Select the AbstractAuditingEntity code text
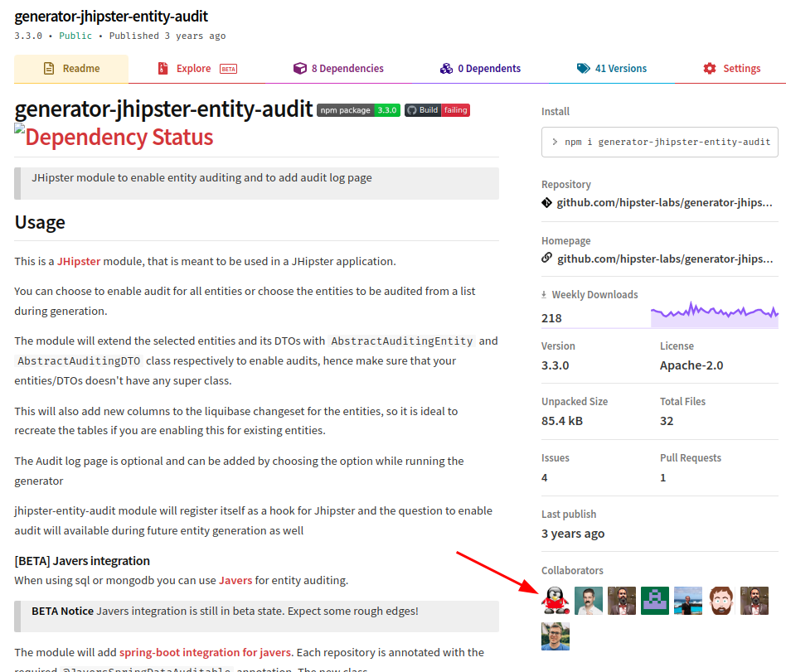 tap(402, 341)
